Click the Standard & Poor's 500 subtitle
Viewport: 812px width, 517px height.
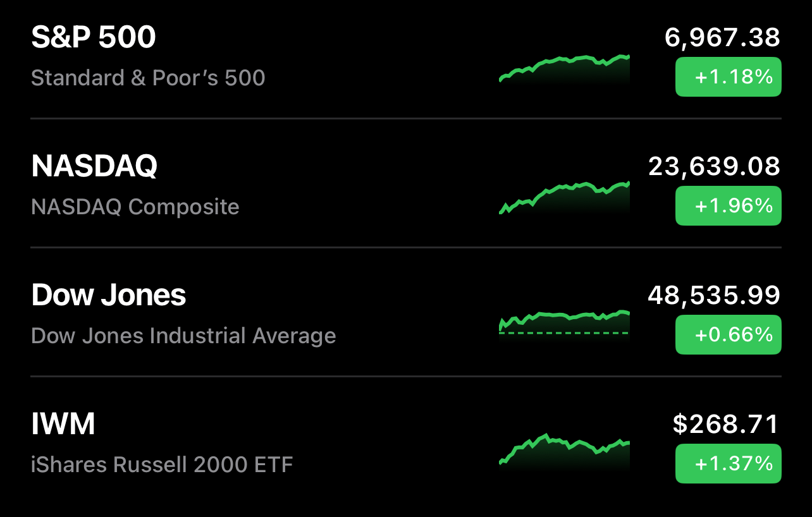(x=148, y=78)
